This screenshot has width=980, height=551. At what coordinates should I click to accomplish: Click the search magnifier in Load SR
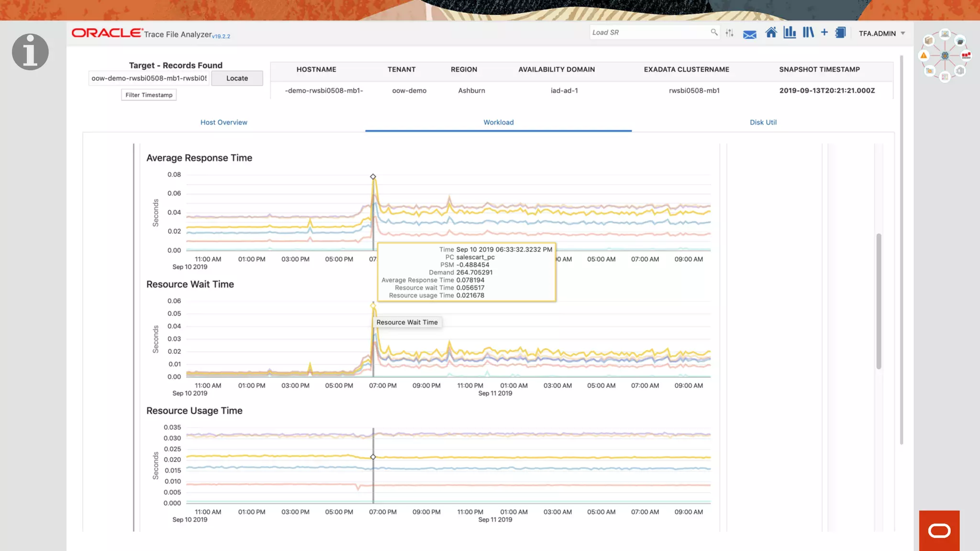pyautogui.click(x=714, y=32)
